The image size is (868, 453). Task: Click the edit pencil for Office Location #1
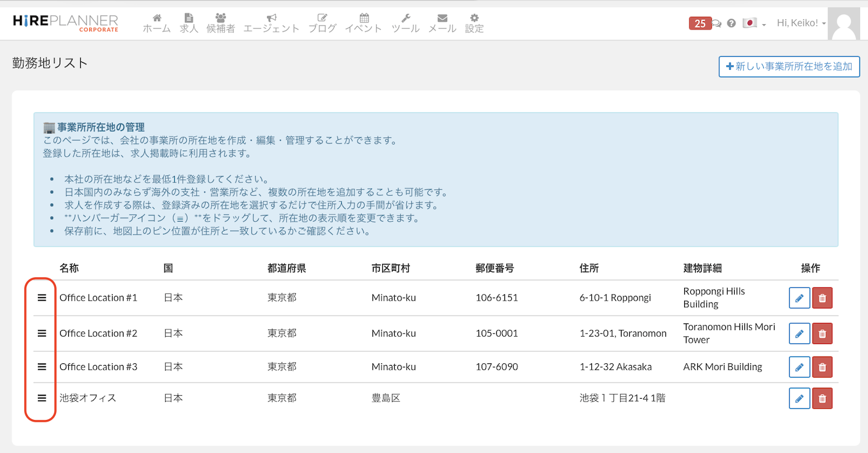pos(799,298)
